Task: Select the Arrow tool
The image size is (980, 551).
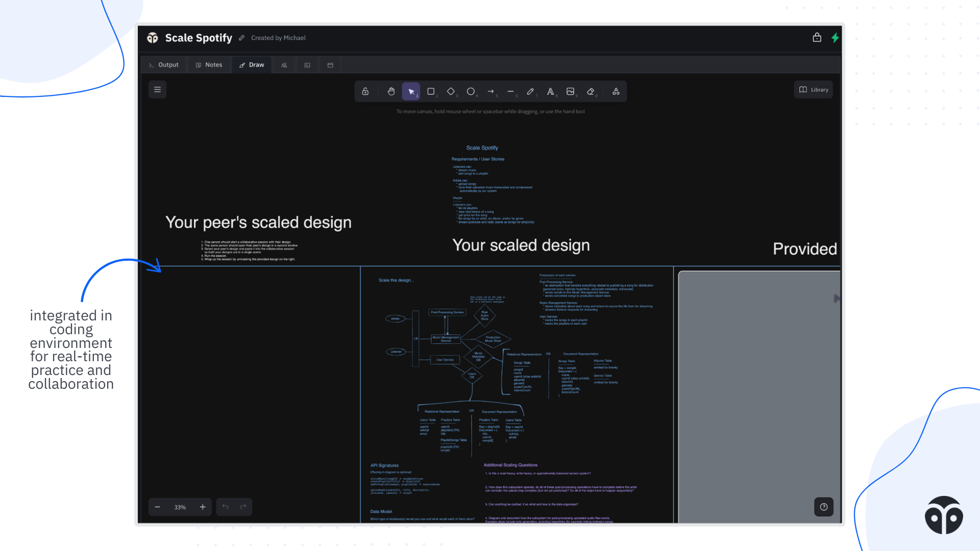Action: [x=491, y=91]
